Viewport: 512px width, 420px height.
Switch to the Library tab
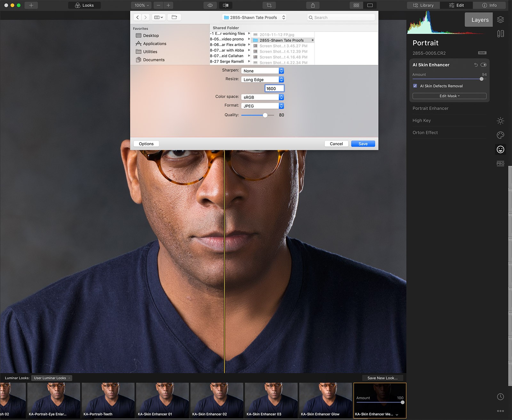click(423, 5)
